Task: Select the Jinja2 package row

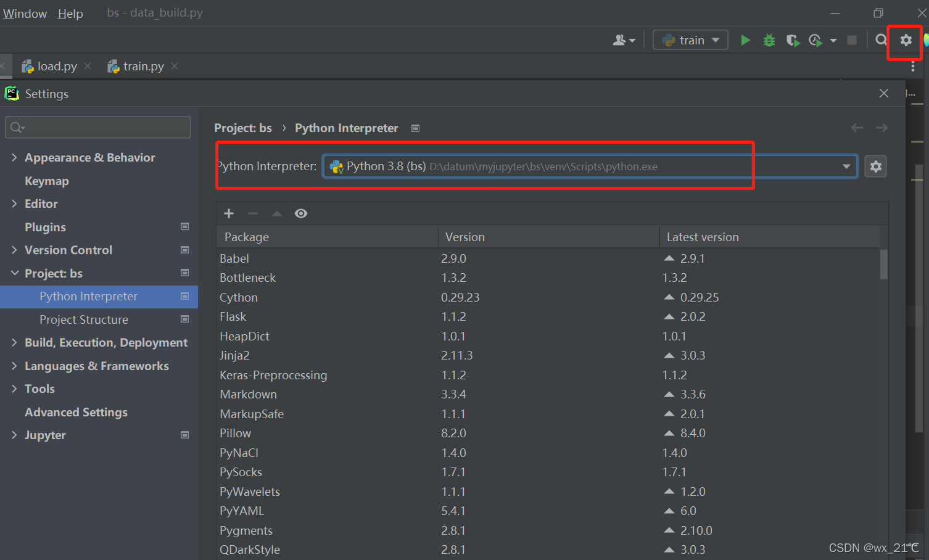Action: (x=548, y=355)
